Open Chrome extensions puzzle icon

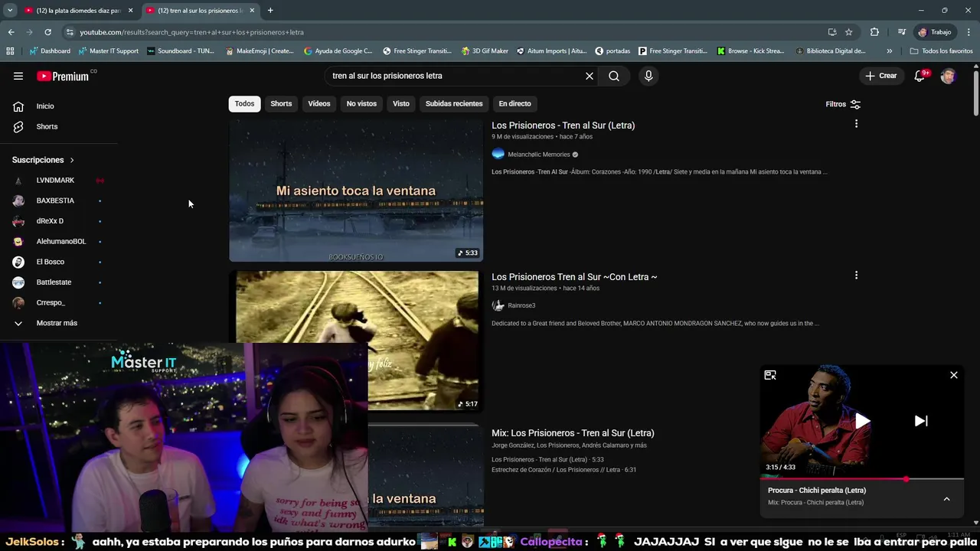[x=874, y=32]
